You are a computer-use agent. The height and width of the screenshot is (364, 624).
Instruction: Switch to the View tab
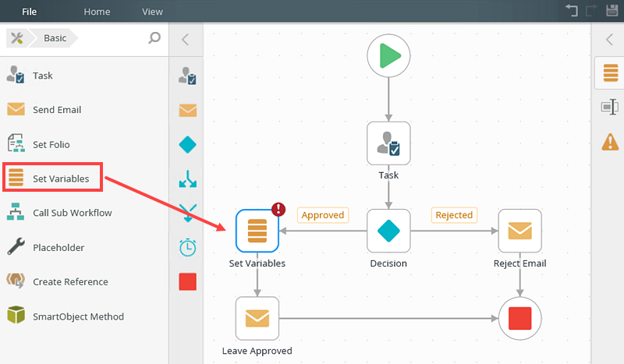[152, 12]
